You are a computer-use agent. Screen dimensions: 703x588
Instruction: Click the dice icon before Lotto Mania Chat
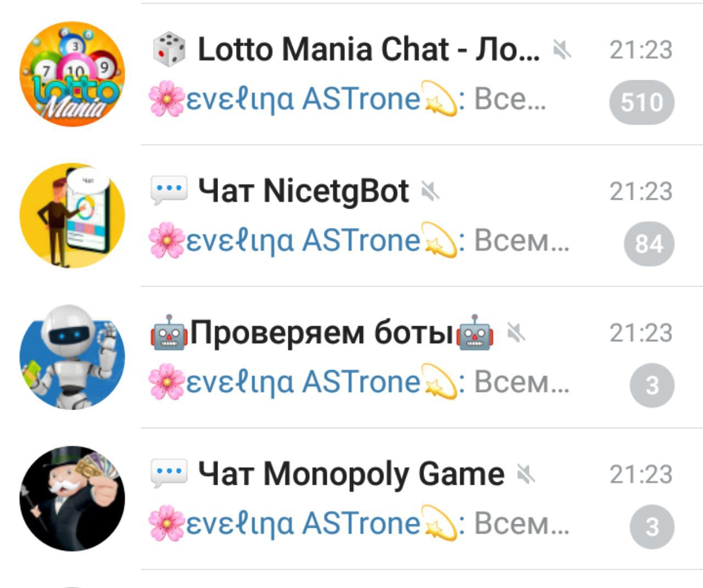pyautogui.click(x=169, y=49)
